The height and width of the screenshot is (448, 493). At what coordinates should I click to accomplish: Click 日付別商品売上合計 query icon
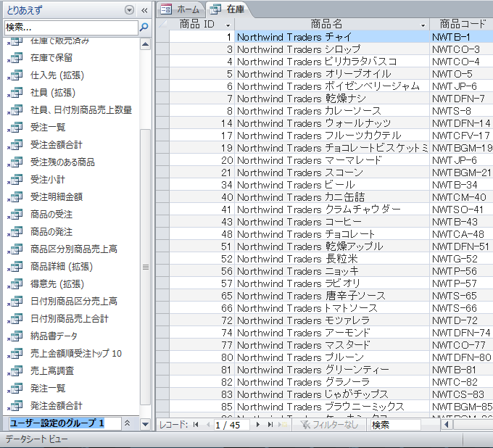pos(15,319)
